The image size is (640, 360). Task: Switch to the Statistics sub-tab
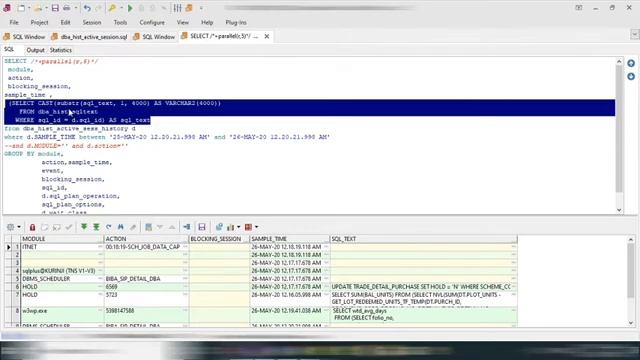61,50
